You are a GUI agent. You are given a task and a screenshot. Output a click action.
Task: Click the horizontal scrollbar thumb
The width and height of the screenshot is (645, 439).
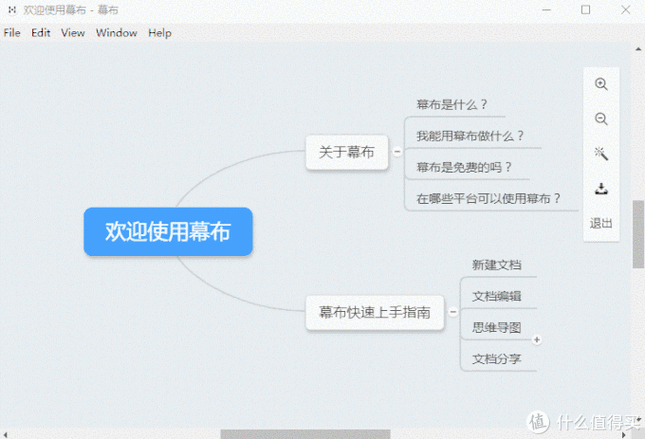coord(305,434)
